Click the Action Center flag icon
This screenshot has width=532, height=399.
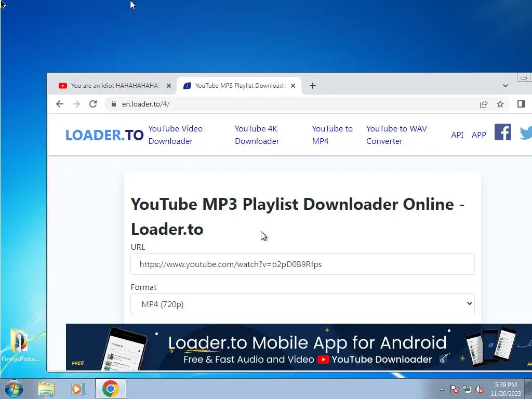(x=454, y=389)
